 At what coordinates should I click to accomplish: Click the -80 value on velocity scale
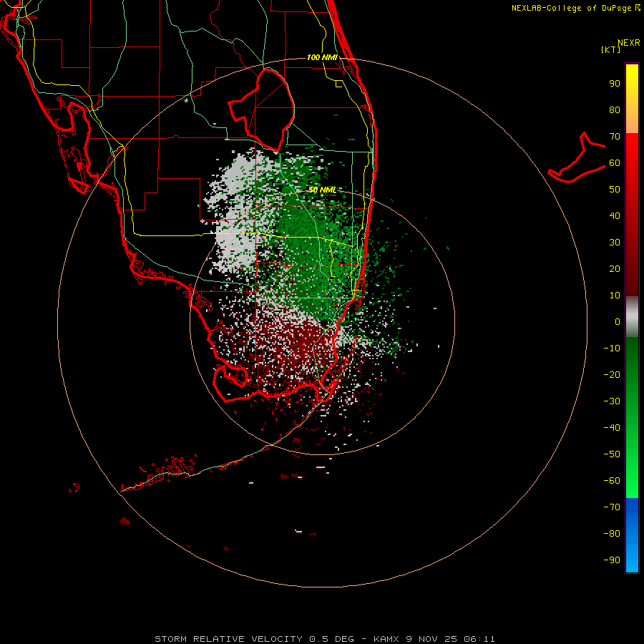(x=612, y=534)
